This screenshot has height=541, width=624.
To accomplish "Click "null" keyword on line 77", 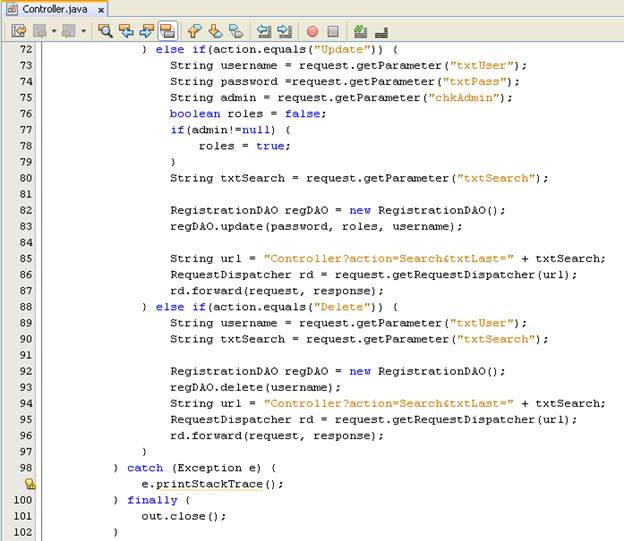I will [256, 130].
